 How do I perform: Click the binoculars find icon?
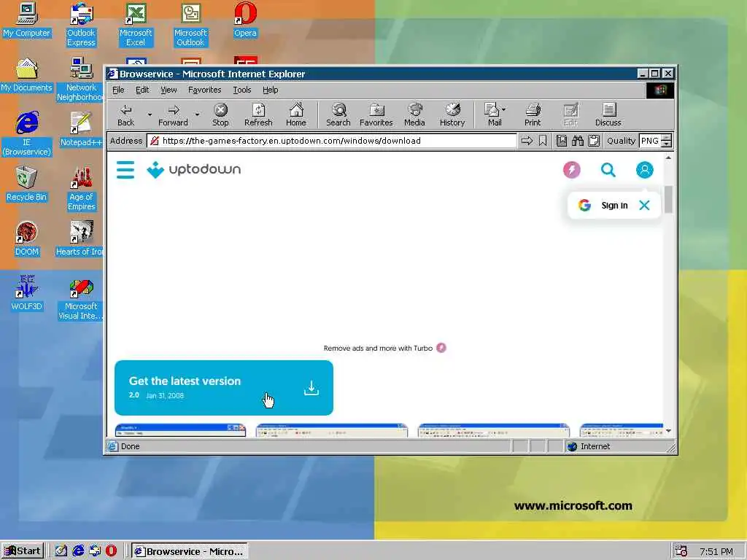click(578, 141)
